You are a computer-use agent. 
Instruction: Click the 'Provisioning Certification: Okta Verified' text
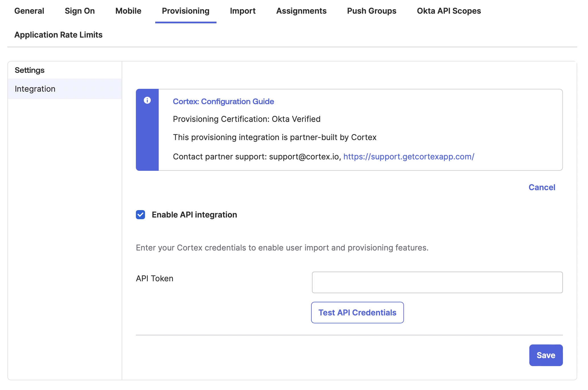point(247,119)
